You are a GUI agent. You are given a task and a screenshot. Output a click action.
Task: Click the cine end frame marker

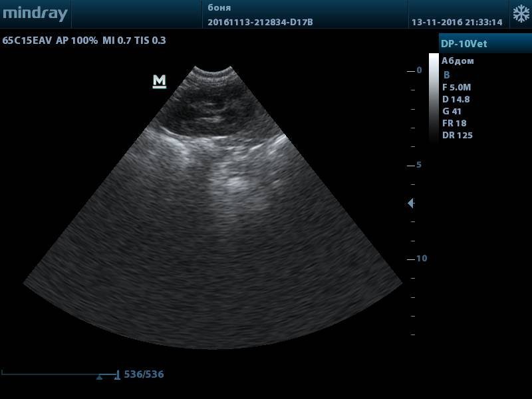coord(117,375)
